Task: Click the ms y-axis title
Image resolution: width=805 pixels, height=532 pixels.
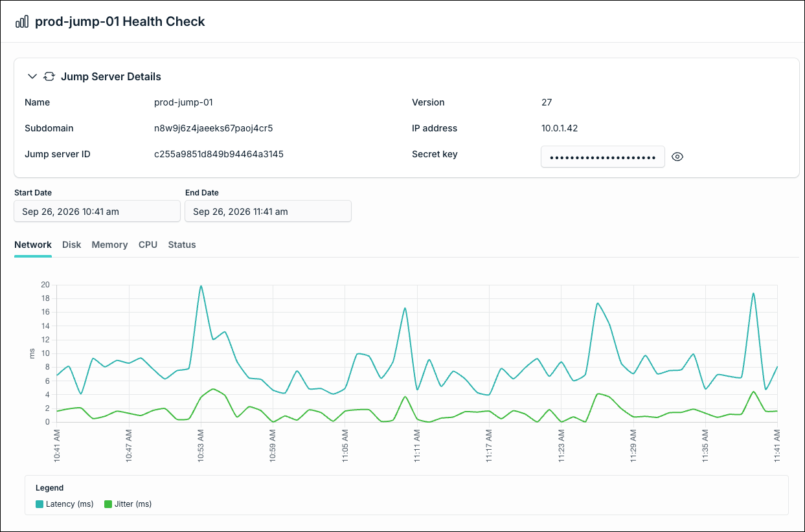Action: pos(32,353)
